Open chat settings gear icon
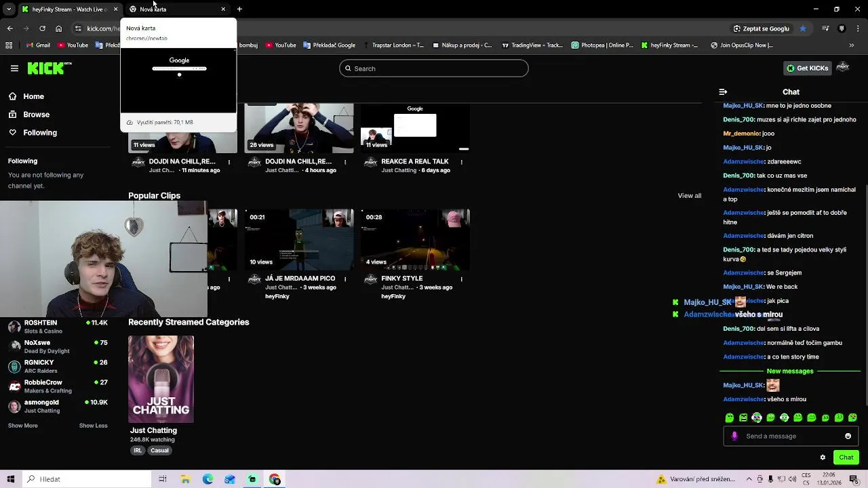This screenshot has height=488, width=868. coord(823,457)
